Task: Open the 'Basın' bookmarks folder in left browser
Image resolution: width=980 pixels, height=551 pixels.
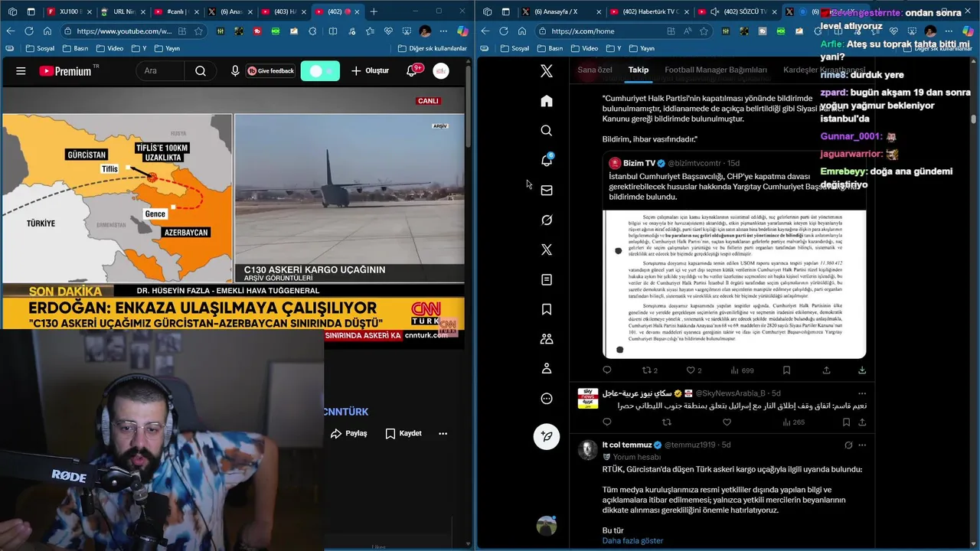Action: point(74,48)
